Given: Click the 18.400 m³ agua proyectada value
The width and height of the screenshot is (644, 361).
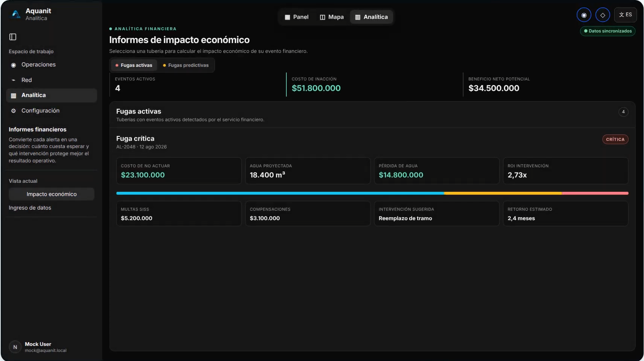Looking at the screenshot, I should (x=267, y=175).
